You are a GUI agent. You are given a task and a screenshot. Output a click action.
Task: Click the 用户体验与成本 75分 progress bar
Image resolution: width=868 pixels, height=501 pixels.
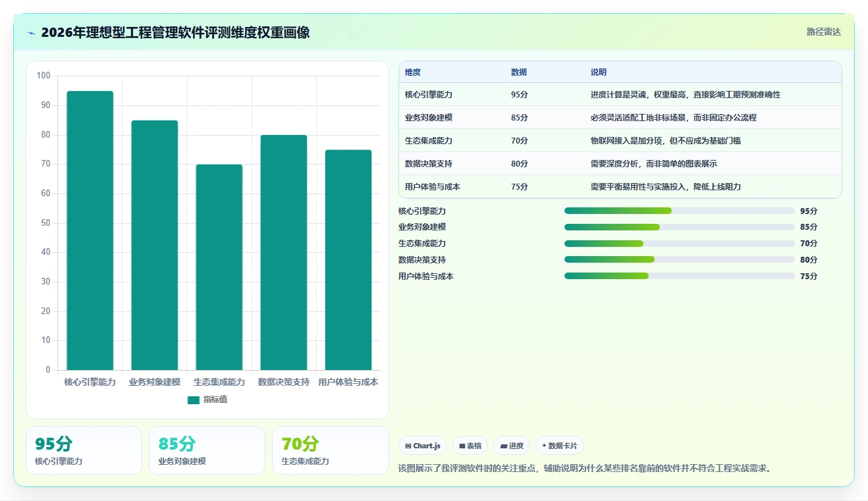(x=679, y=276)
